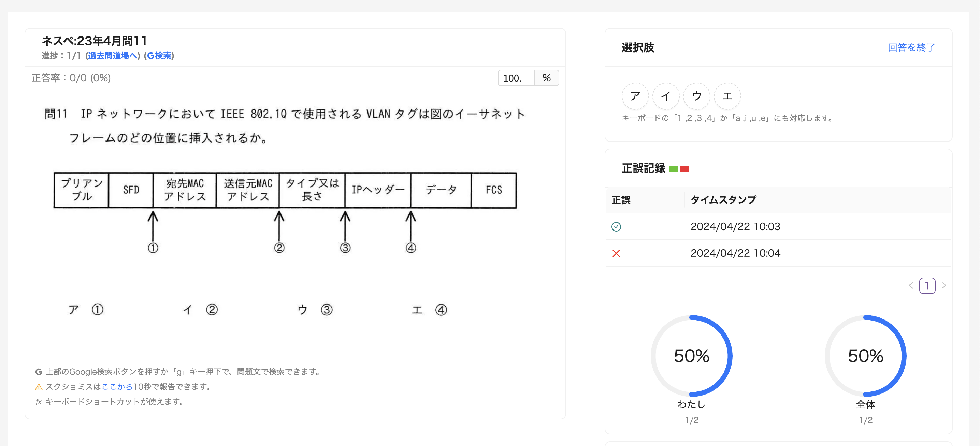Screen dimensions: 980x446
Task: Click ここから screenshot error report link
Action: click(117, 387)
